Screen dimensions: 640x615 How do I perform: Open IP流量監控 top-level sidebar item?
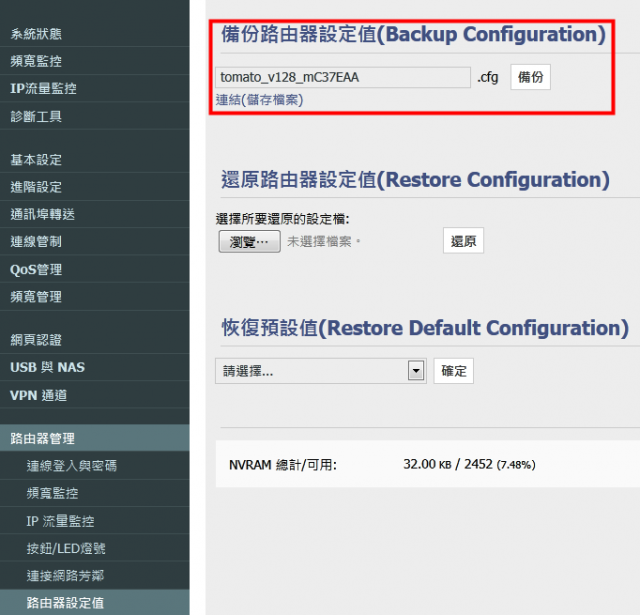[x=94, y=89]
